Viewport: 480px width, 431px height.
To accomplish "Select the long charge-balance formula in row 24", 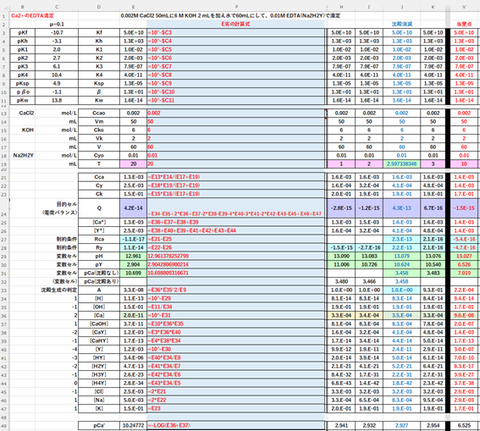I will tap(236, 208).
